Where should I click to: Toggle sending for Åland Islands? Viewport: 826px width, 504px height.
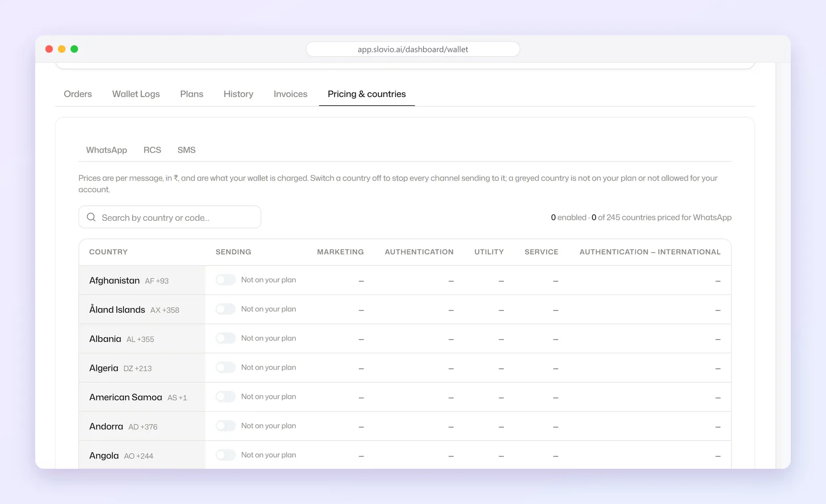(226, 309)
